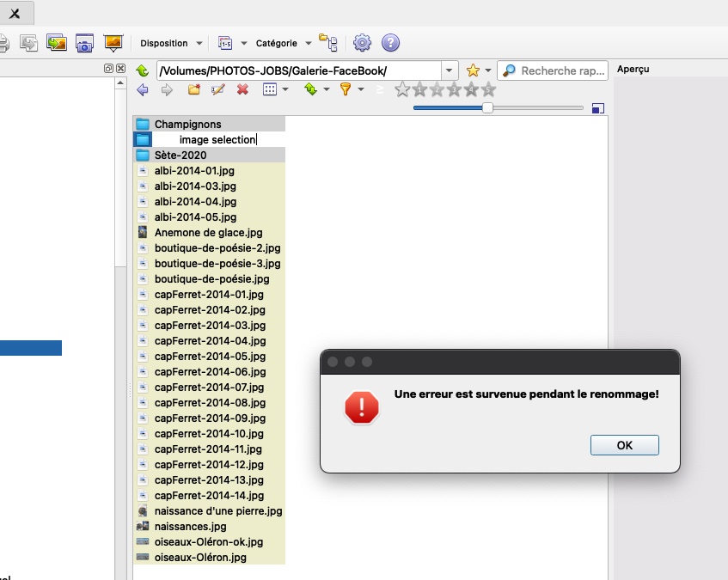Navigate back with the blue left arrow

point(143,89)
